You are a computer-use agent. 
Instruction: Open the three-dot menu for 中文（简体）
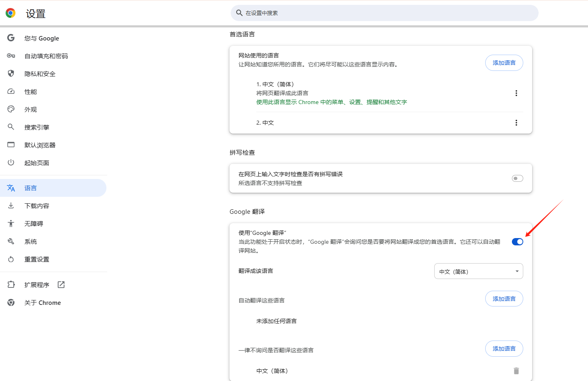pyautogui.click(x=516, y=93)
